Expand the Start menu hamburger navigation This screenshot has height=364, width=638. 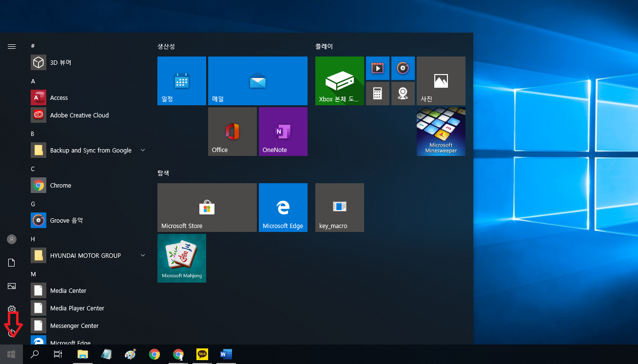[12, 46]
